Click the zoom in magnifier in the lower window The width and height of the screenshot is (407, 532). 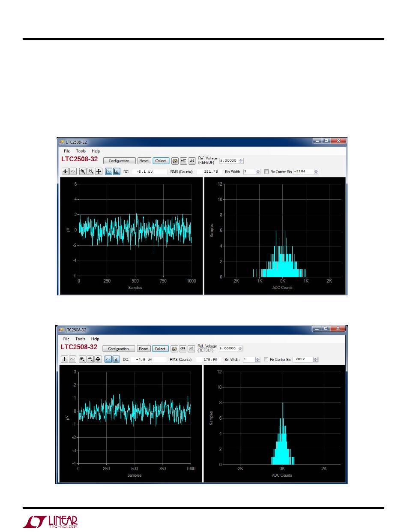pos(82,359)
